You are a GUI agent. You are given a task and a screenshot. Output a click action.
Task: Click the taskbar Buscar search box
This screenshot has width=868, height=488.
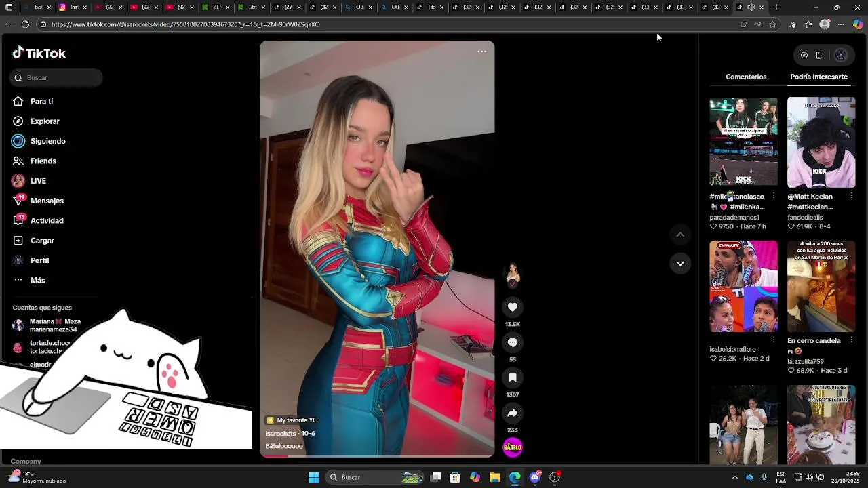(375, 477)
